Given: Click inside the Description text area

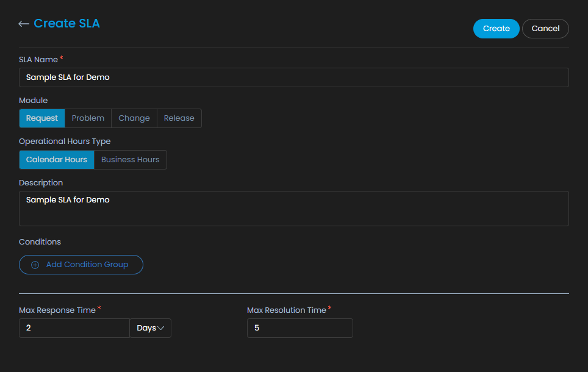Looking at the screenshot, I should point(293,209).
